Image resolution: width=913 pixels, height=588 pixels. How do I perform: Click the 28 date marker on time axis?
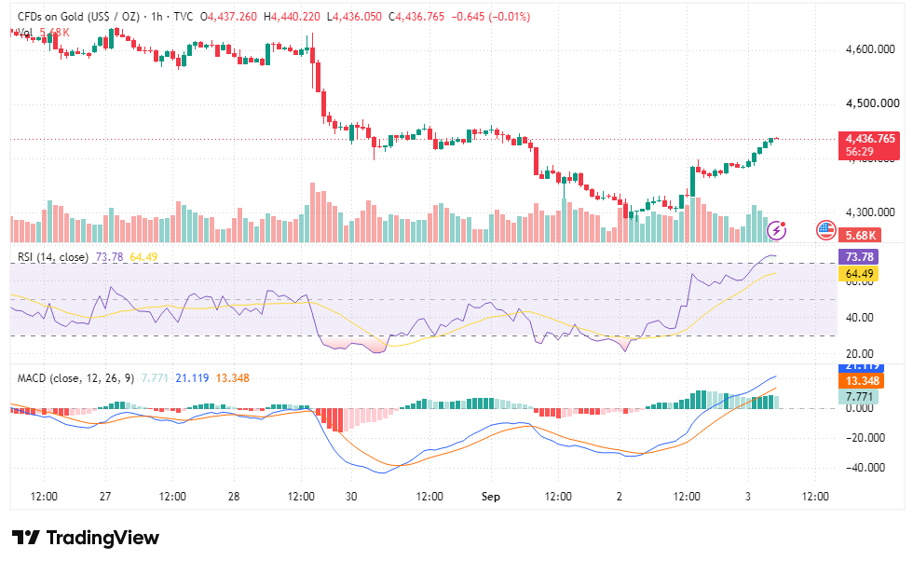point(234,497)
